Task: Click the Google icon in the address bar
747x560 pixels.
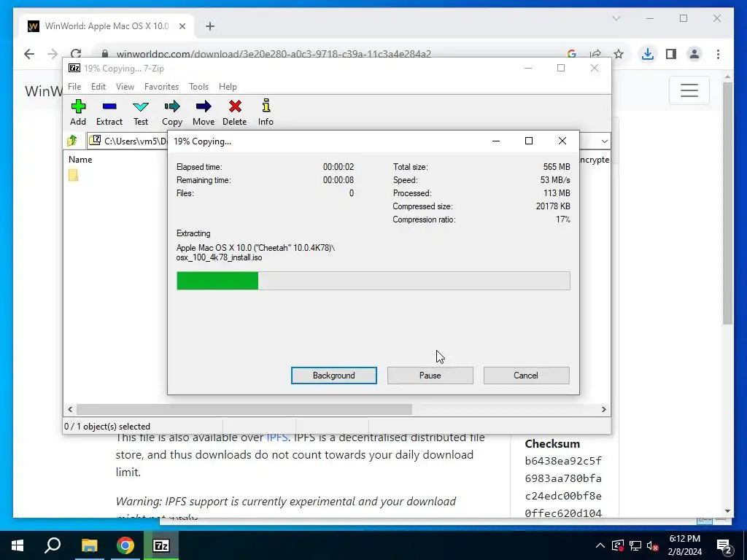Action: [x=572, y=54]
